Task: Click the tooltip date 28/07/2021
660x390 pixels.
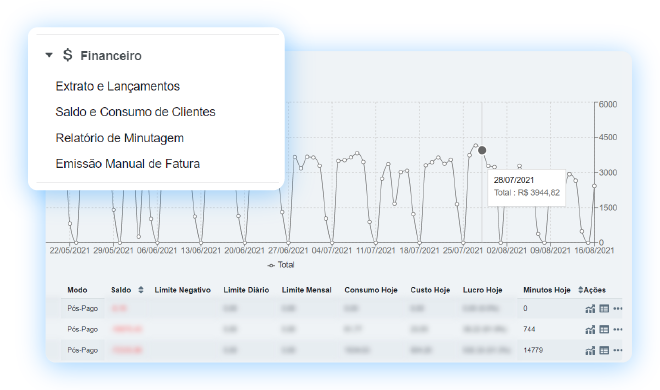Action: pos(514,180)
